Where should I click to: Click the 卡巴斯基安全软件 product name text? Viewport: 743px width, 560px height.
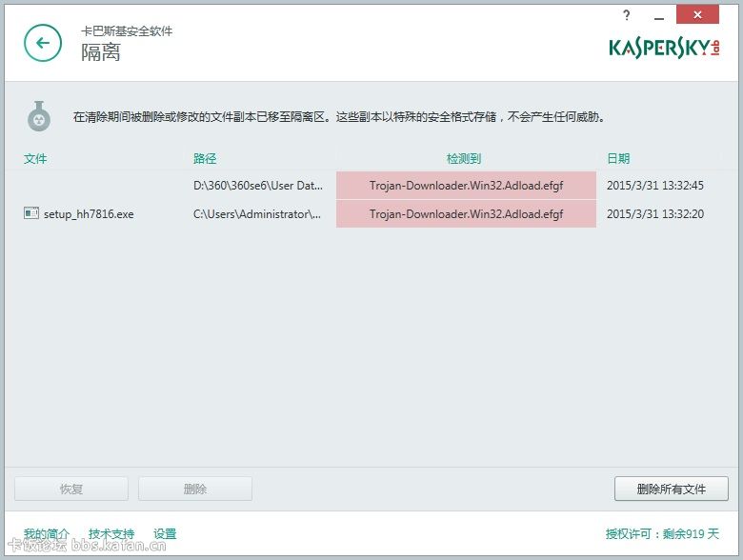127,31
